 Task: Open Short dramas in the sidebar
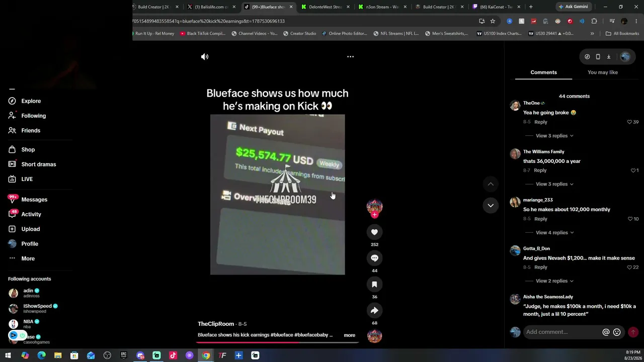(32, 164)
